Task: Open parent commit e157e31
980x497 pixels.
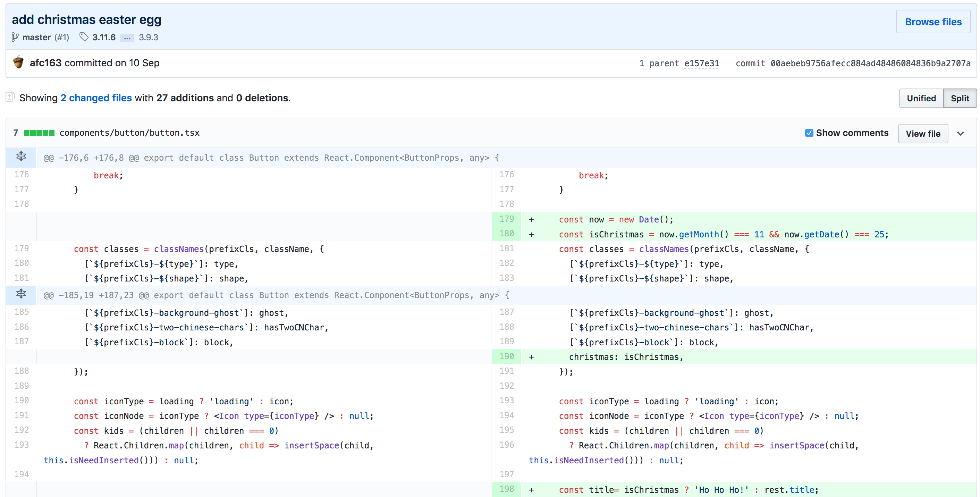Action: 702,63
